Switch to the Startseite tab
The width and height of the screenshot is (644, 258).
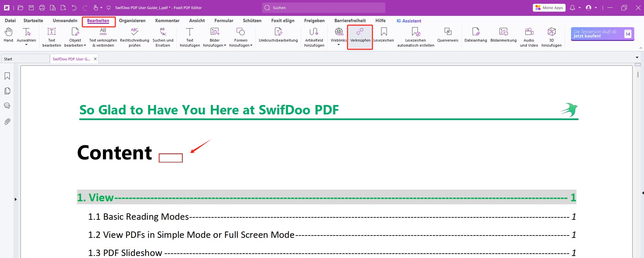point(33,20)
